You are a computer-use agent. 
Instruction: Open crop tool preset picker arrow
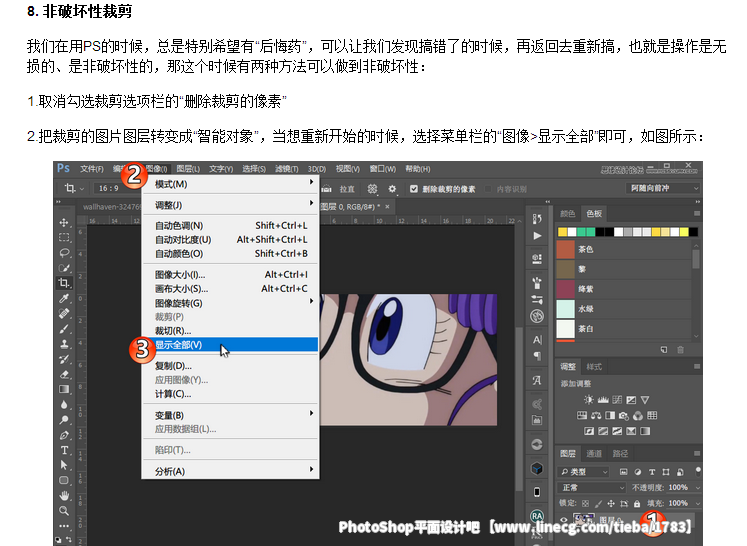82,189
